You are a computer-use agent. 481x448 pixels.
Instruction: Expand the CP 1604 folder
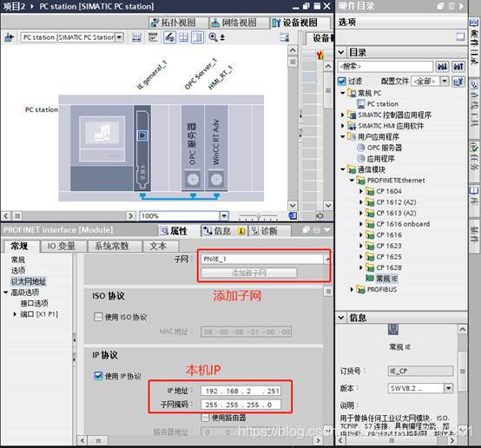[361, 191]
